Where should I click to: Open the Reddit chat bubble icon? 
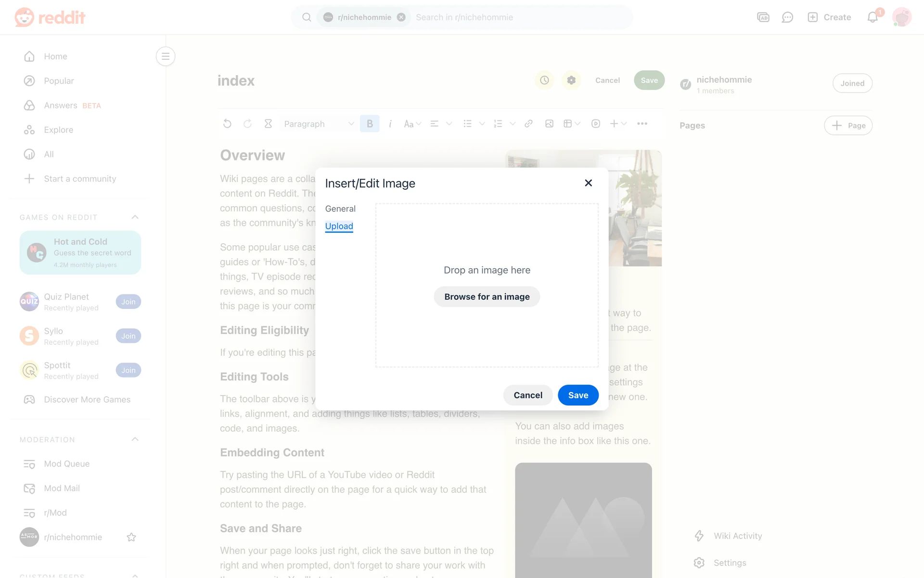pyautogui.click(x=787, y=17)
